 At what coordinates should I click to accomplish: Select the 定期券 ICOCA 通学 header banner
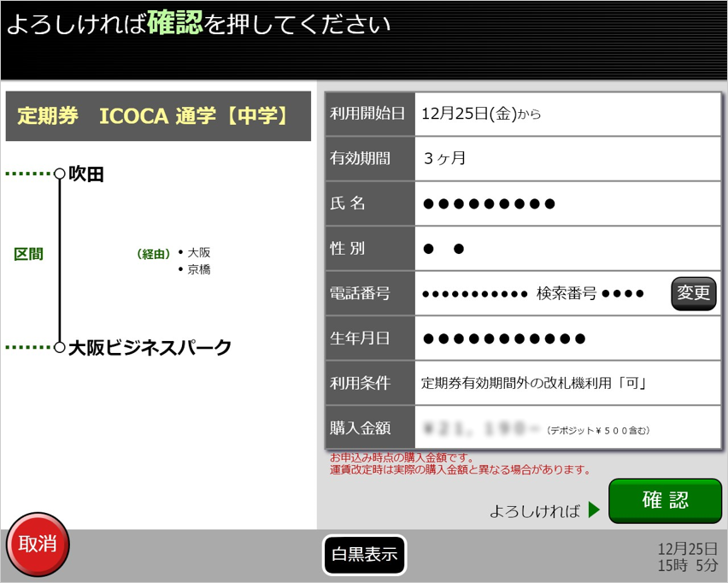tap(158, 116)
